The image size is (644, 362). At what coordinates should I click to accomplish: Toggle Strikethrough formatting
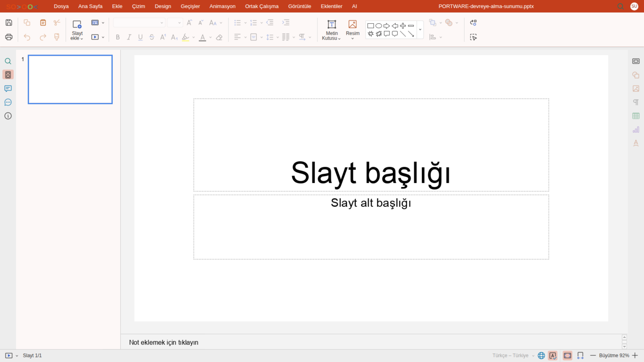click(152, 37)
